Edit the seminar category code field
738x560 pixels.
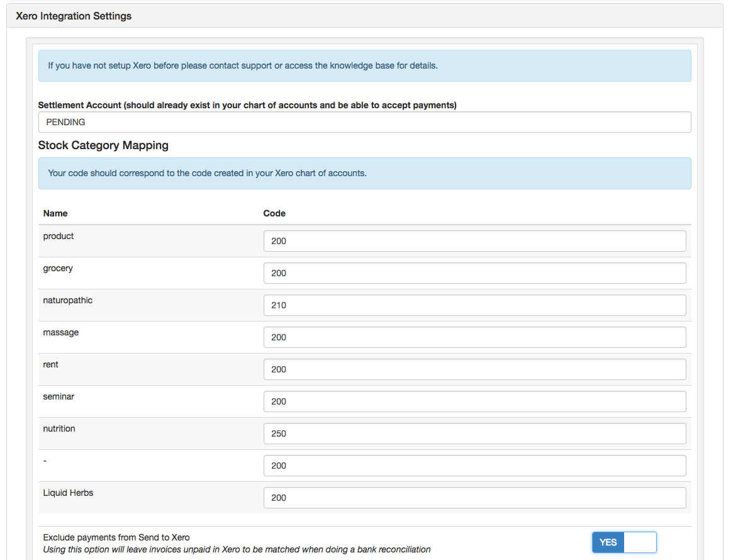474,401
